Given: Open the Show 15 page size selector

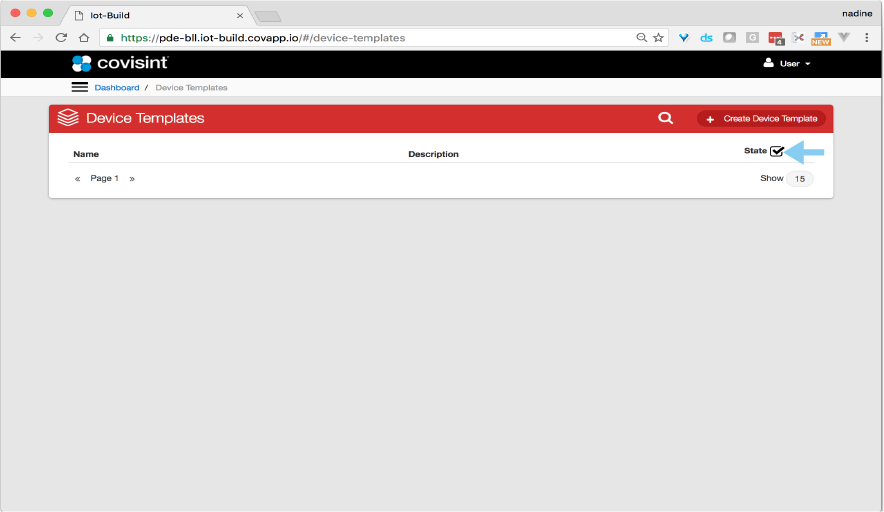Looking at the screenshot, I should (x=799, y=178).
